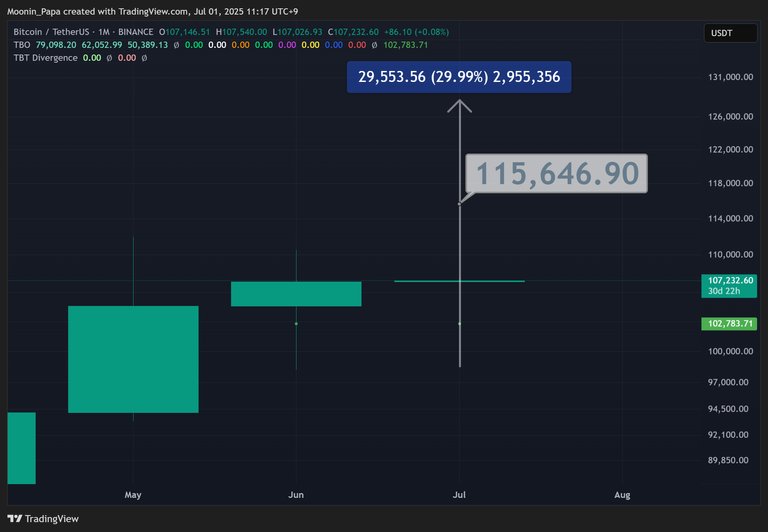Open the USDT currency selector
The width and height of the screenshot is (768, 532).
(x=730, y=33)
